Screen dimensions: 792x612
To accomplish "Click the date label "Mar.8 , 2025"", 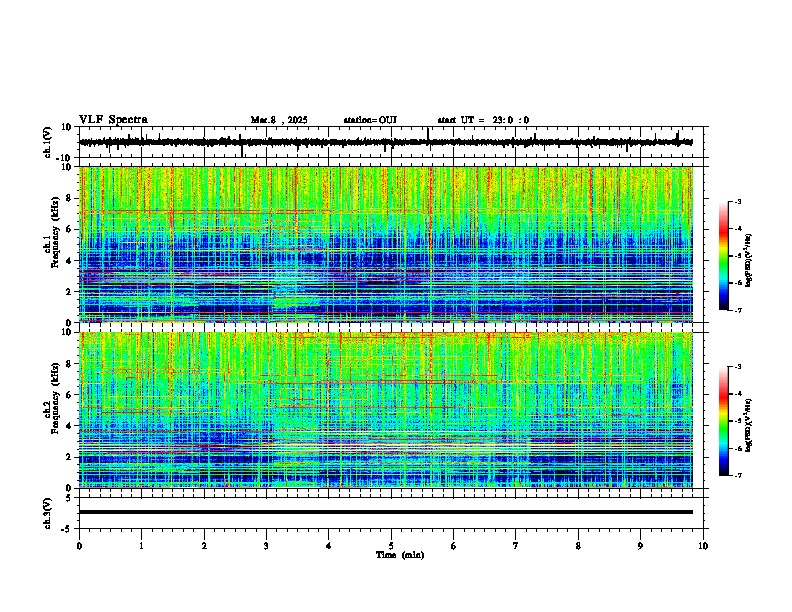I will [x=279, y=120].
